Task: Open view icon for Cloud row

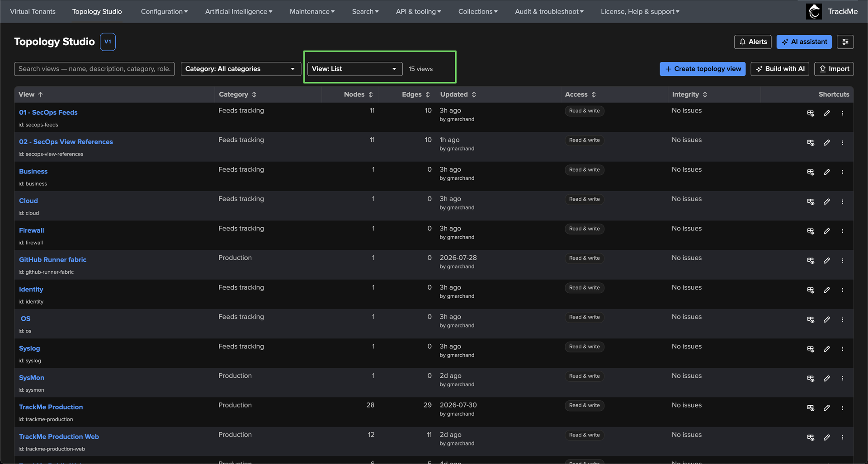Action: 811,202
